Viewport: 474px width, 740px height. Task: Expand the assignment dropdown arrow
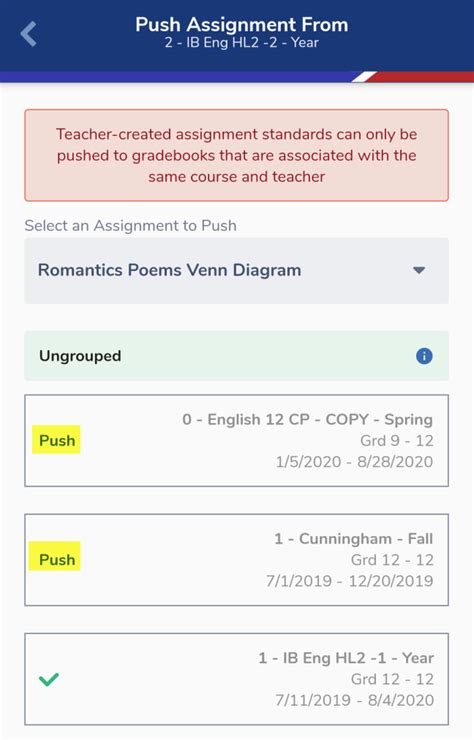tap(419, 270)
